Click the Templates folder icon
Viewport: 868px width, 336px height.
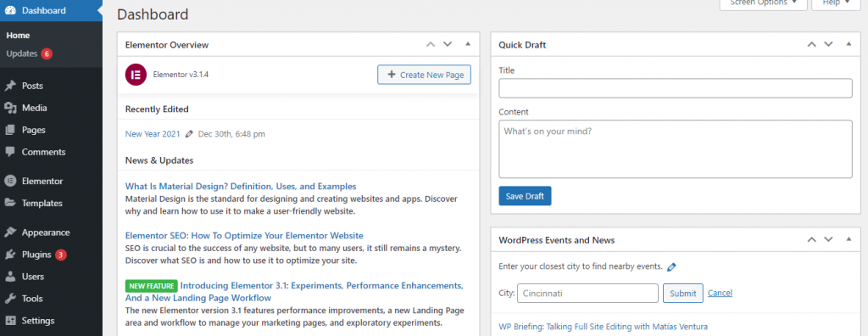coord(10,203)
